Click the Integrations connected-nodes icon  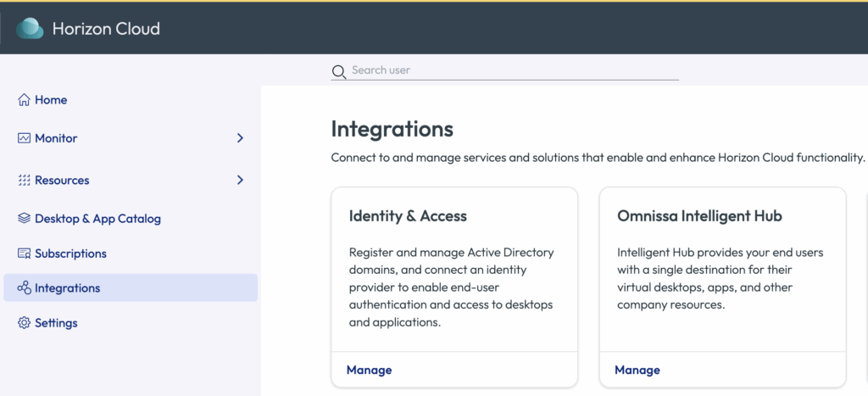click(24, 288)
